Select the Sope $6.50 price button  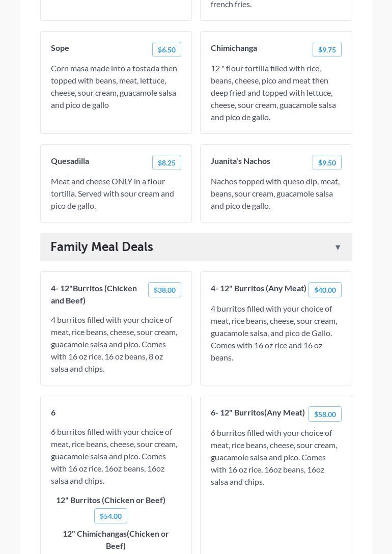coord(166,49)
